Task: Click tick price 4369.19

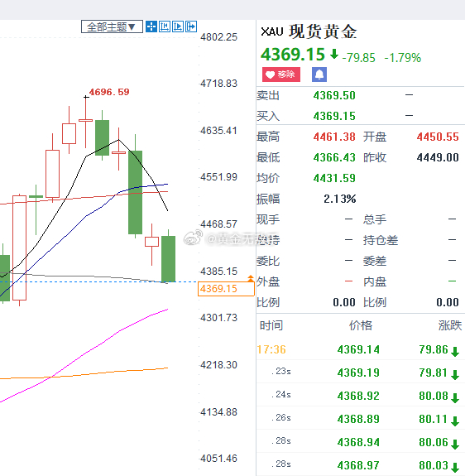Action: (358, 373)
